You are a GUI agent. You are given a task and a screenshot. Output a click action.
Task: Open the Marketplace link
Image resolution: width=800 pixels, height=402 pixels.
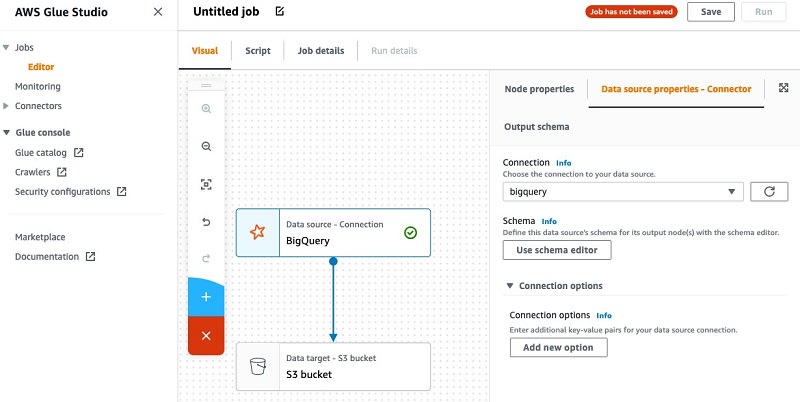point(40,237)
